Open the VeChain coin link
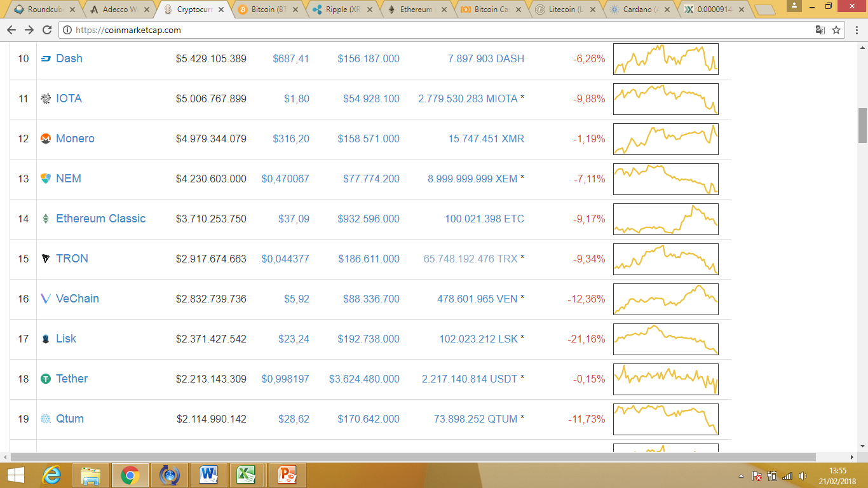This screenshot has width=868, height=488. pyautogui.click(x=78, y=299)
